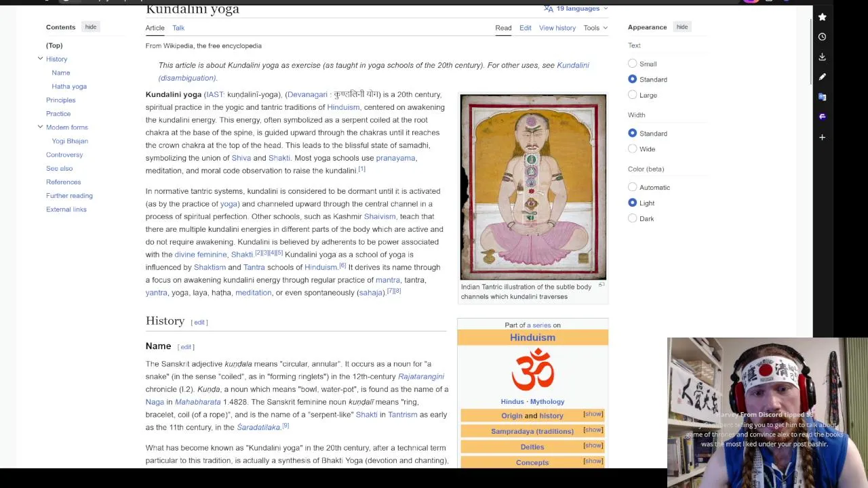The height and width of the screenshot is (488, 868).
Task: Go to External links in contents
Action: click(x=66, y=209)
